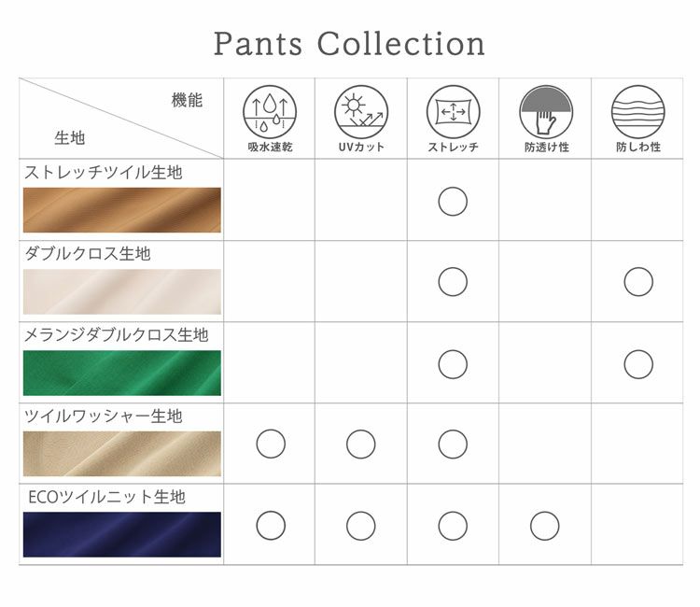Click the UVカット circle for ツイルワッシャー生地
The width and height of the screenshot is (700, 607).
[x=361, y=445]
